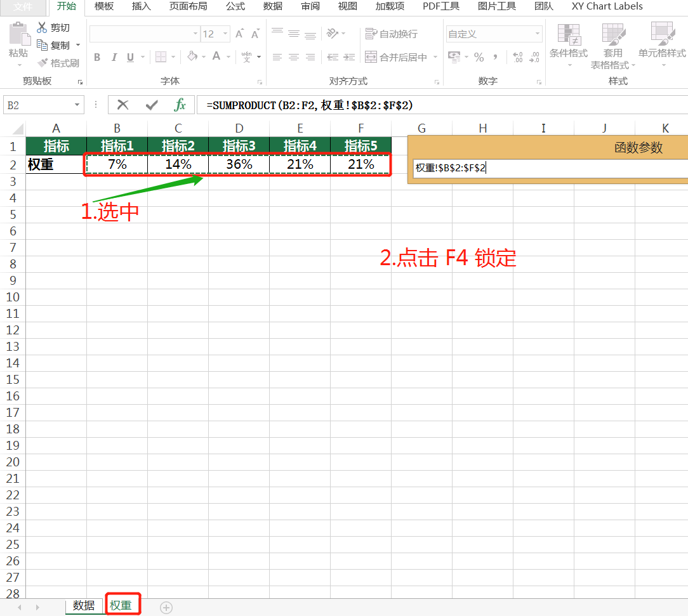Click the sheet scroll right arrow
Image resolution: width=688 pixels, height=616 pixels.
click(37, 607)
